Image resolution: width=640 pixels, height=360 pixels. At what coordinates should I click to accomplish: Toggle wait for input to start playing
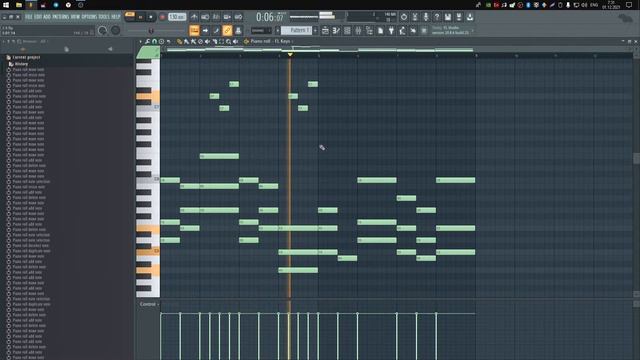tap(205, 17)
